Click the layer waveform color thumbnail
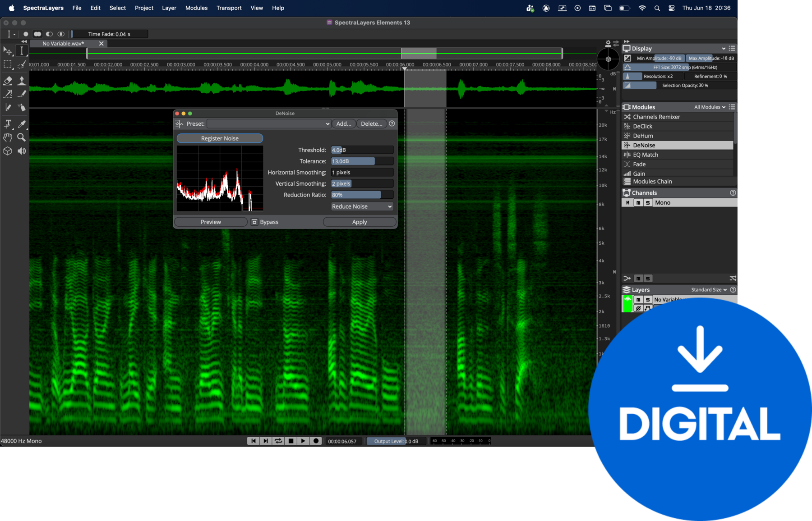The width and height of the screenshot is (812, 521). [x=627, y=304]
